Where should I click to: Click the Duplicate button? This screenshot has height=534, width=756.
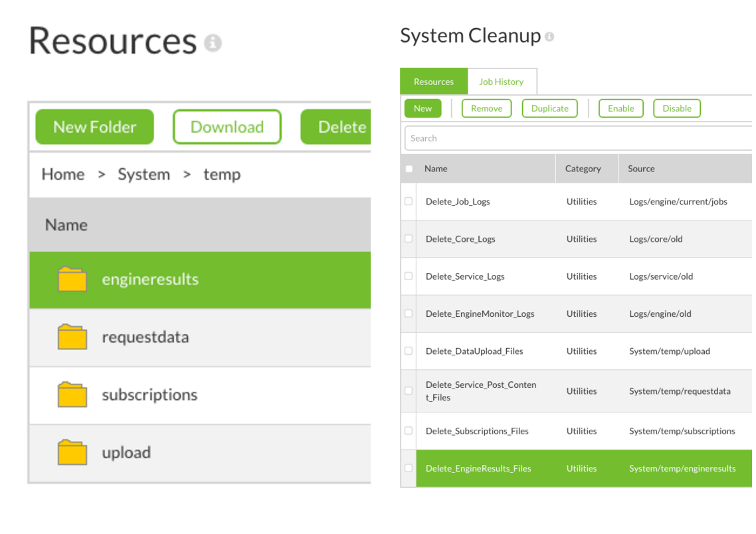[549, 108]
